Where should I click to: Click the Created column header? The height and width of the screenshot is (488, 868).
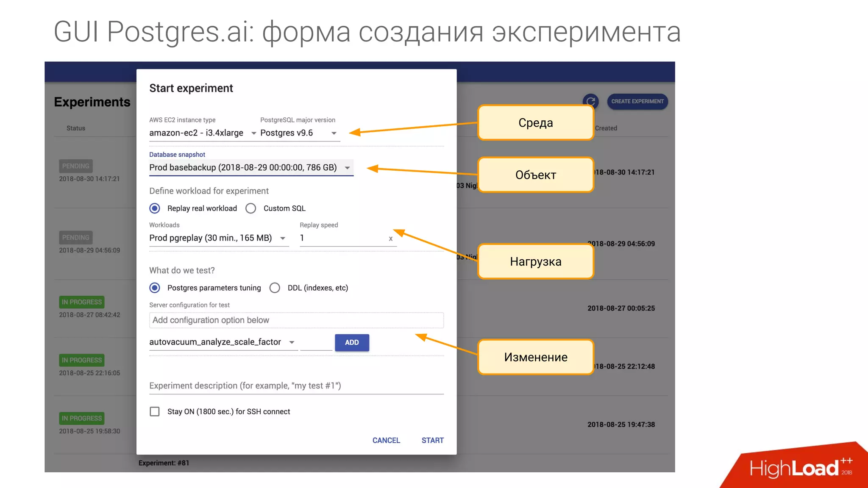click(606, 128)
